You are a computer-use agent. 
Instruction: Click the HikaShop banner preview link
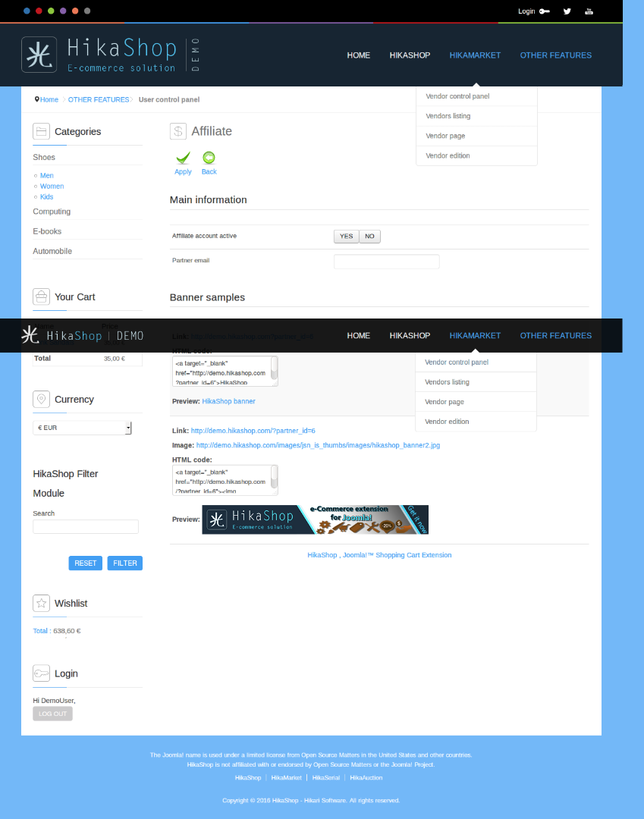(x=229, y=401)
